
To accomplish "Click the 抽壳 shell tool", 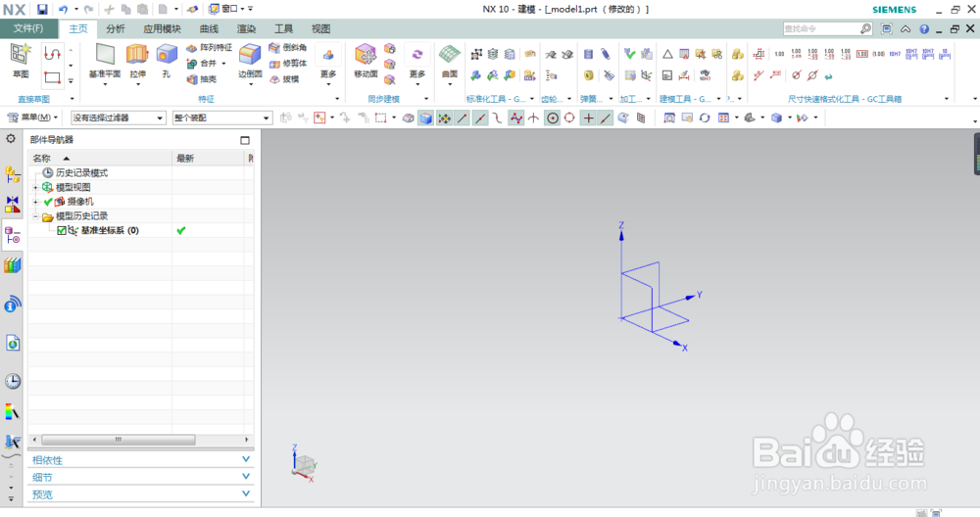I will coord(202,79).
